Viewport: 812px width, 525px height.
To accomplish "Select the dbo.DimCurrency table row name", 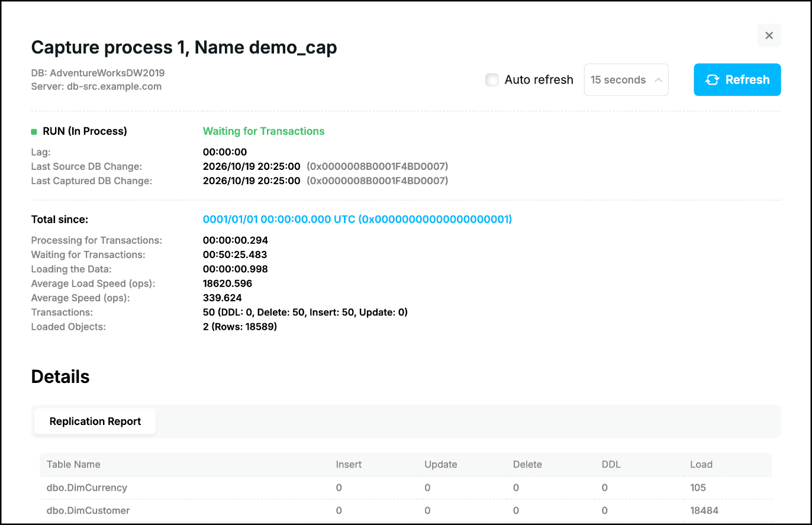I will coord(87,488).
